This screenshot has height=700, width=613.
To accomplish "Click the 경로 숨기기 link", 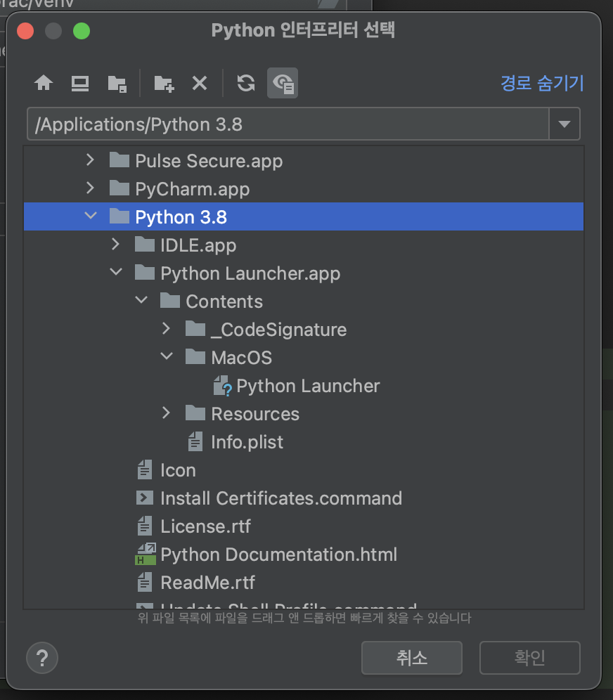I will [542, 84].
